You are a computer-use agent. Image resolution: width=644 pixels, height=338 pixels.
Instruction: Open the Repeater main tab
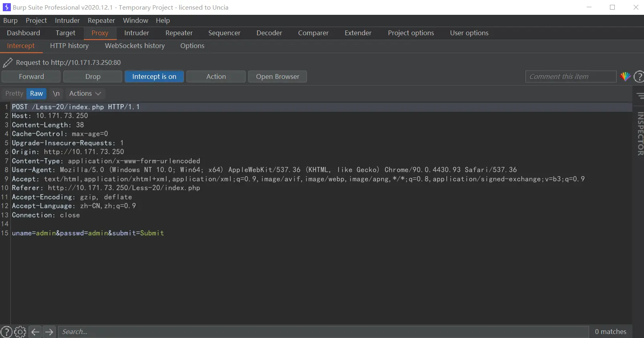179,33
